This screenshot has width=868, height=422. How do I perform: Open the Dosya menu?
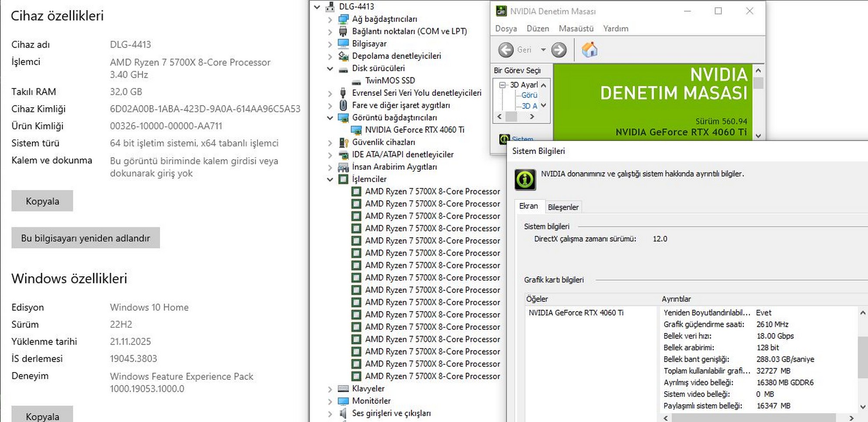coord(506,29)
